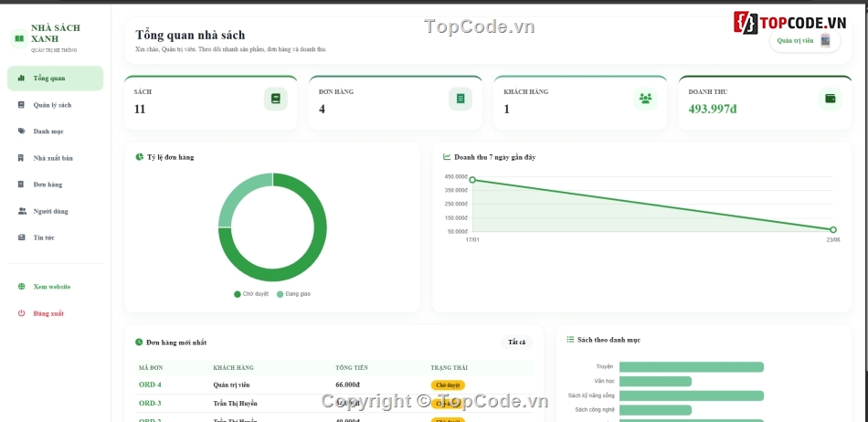Click the Tổng quan bar-chart icon in sidebar
The image size is (868, 422).
pyautogui.click(x=21, y=78)
